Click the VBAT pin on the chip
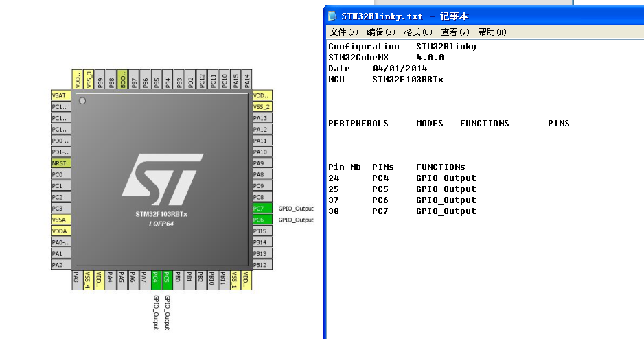 61,95
